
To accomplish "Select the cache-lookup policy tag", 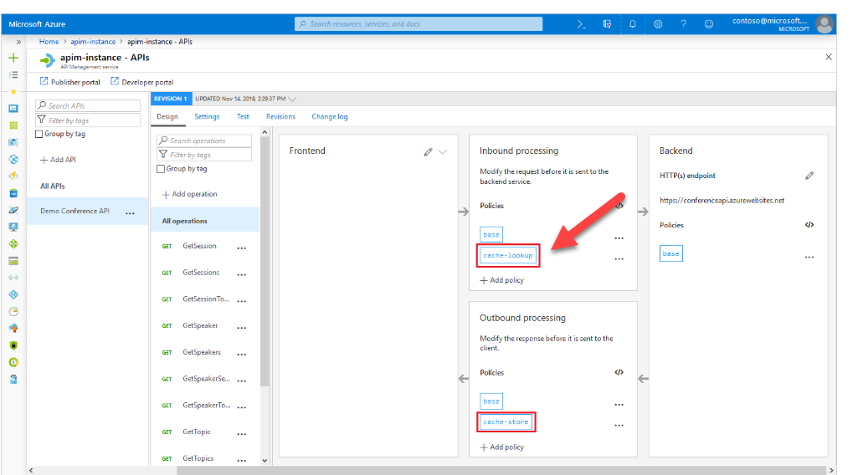I will tap(507, 255).
